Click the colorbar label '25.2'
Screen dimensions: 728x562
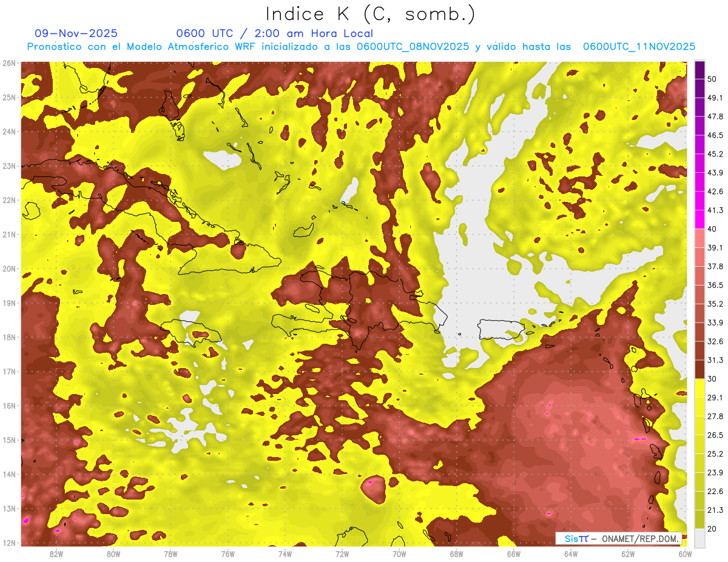pyautogui.click(x=716, y=454)
